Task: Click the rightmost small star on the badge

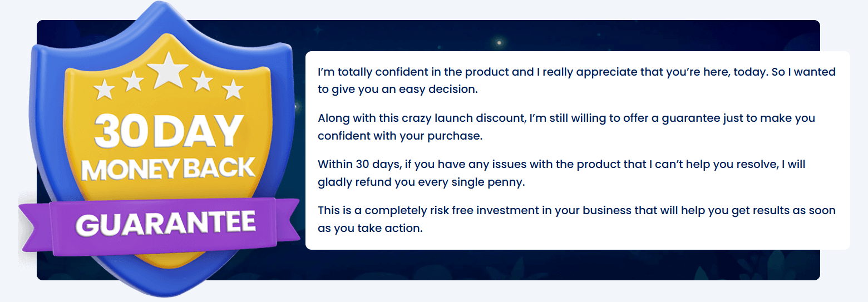Action: click(x=233, y=89)
